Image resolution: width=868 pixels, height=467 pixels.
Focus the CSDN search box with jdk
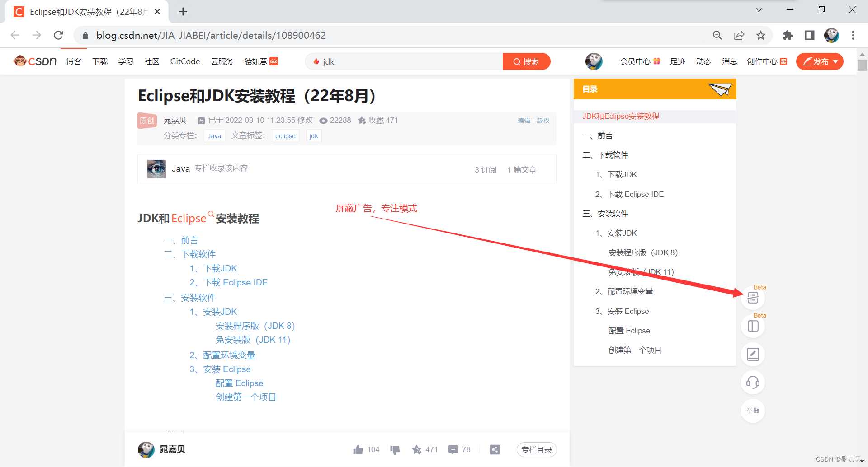(x=405, y=61)
